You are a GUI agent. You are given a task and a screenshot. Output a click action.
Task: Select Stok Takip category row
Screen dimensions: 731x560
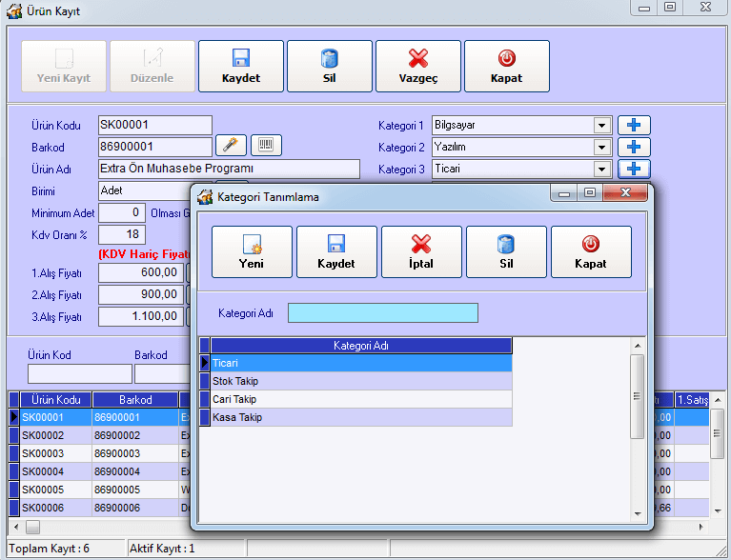click(x=361, y=381)
